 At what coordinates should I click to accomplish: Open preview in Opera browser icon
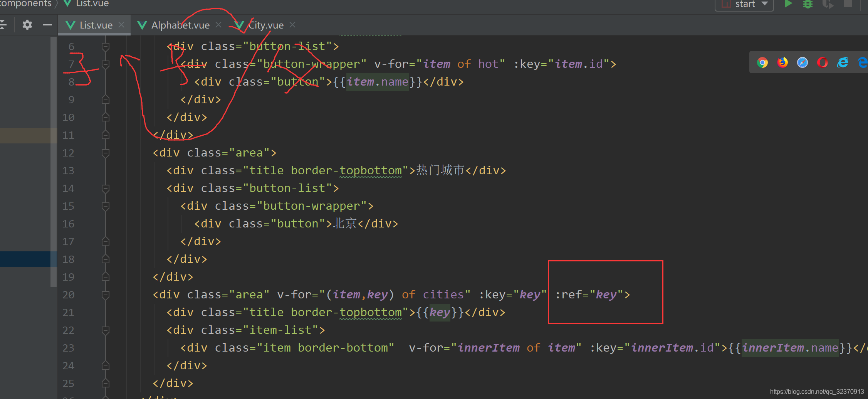pyautogui.click(x=823, y=62)
